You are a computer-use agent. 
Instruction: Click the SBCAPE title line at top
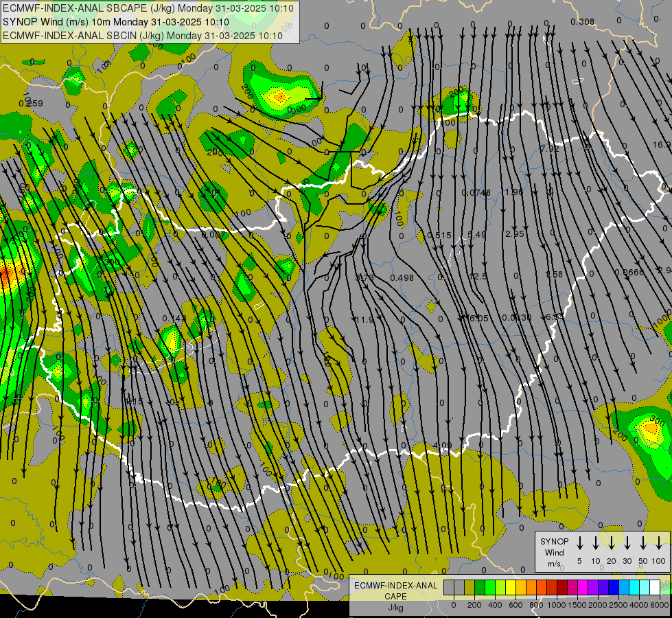pos(148,8)
